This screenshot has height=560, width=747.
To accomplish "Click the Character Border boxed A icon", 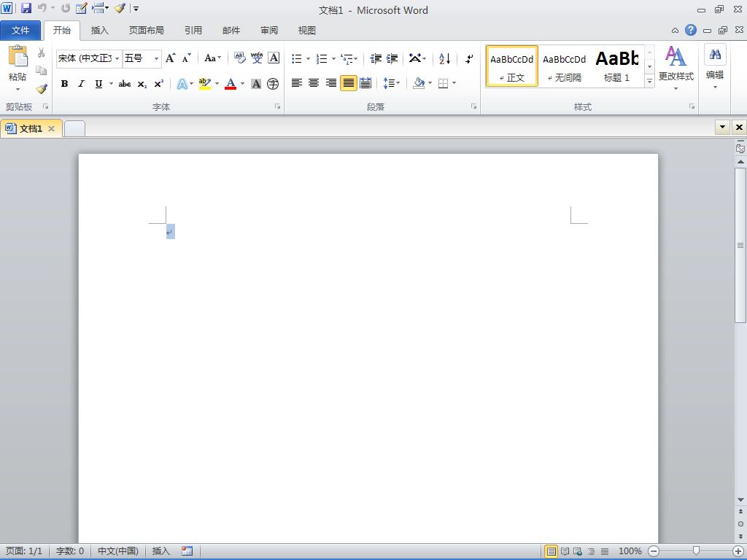I will (274, 58).
